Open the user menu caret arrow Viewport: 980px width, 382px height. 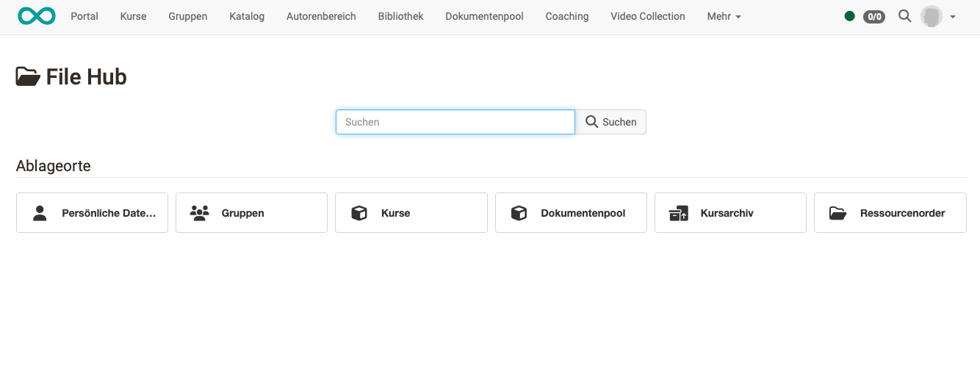click(953, 17)
